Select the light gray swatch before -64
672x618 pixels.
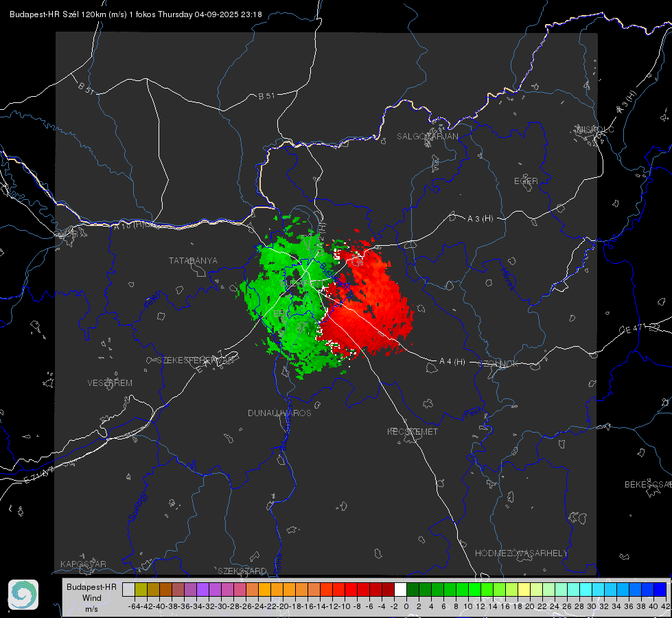tap(128, 589)
